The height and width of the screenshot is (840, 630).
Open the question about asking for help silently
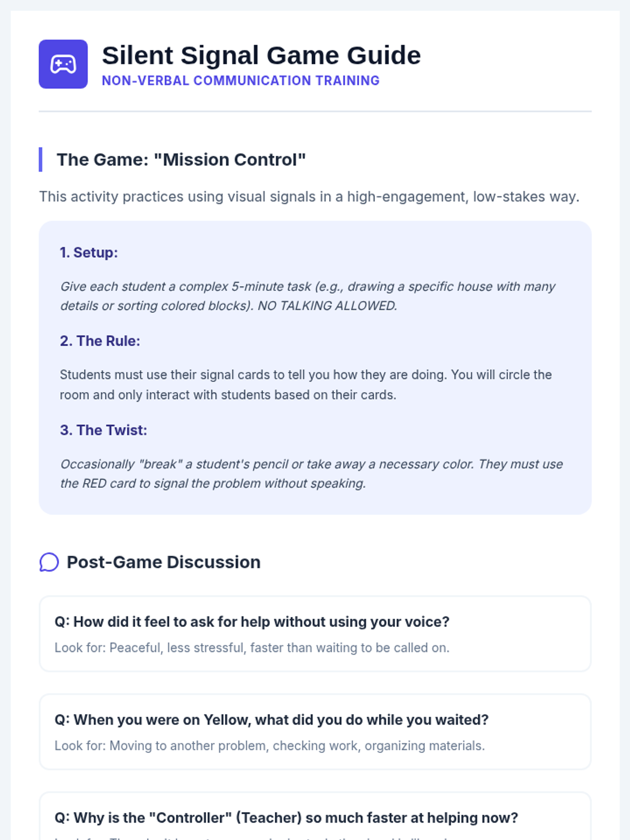click(252, 622)
